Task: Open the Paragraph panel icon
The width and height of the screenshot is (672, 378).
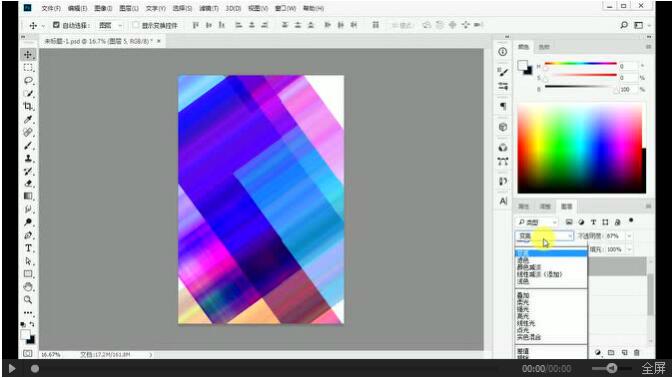Action: [503, 106]
